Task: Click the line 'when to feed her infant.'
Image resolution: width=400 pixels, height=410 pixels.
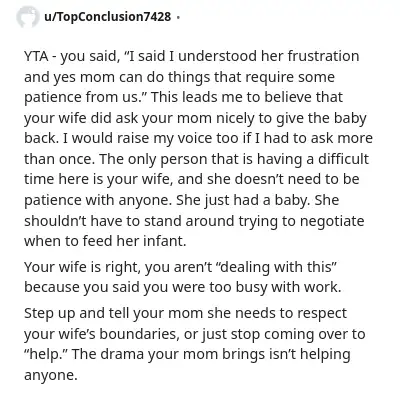Action: point(105,241)
